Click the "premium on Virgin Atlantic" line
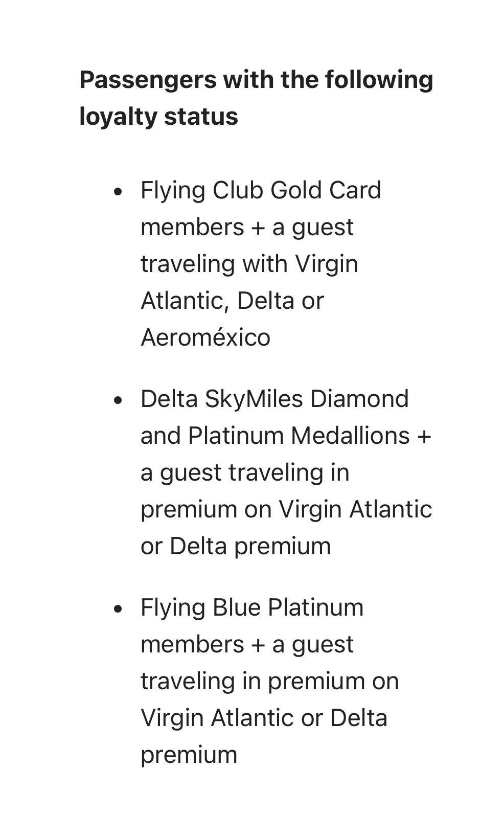This screenshot has height=836, width=504. click(286, 509)
